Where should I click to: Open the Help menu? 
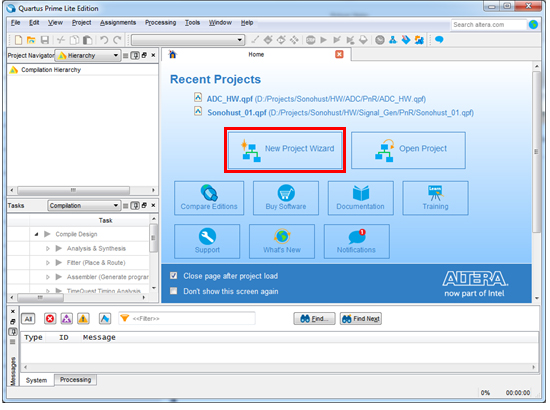(247, 22)
